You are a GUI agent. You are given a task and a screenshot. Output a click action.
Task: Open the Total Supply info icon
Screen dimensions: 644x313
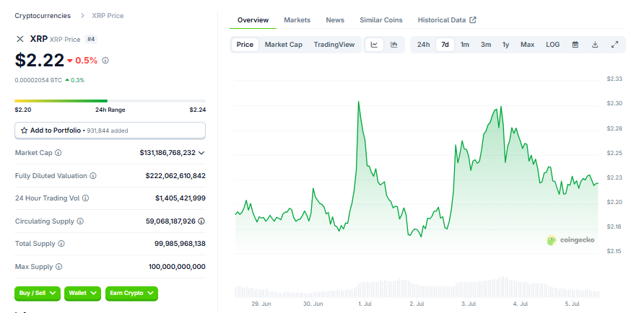(x=61, y=244)
